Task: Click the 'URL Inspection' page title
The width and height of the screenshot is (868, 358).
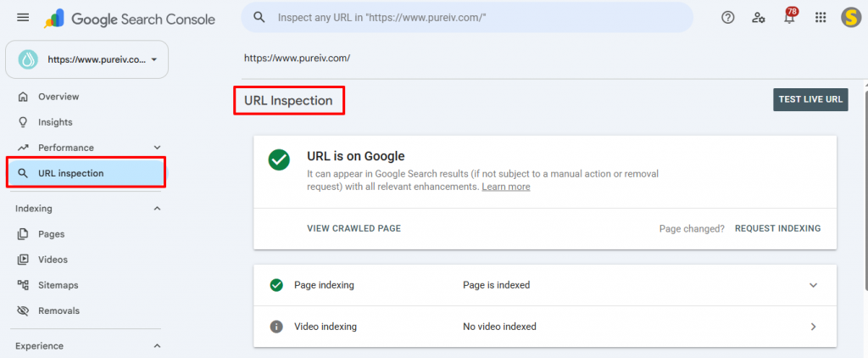Action: click(288, 100)
